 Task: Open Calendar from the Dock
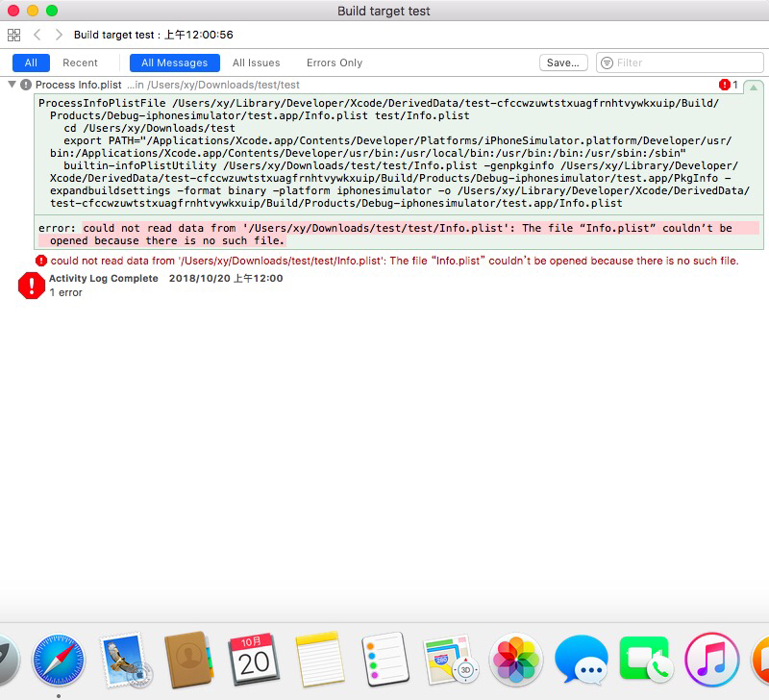point(254,660)
